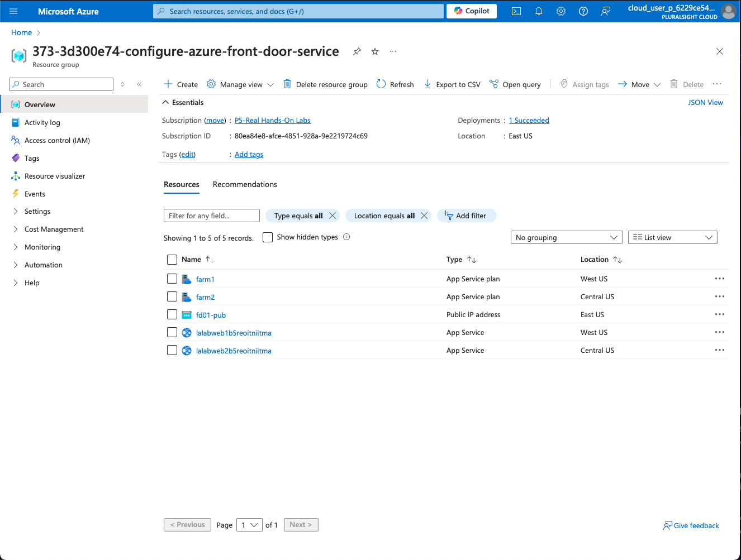Sort by Name column arrows

(x=210, y=260)
